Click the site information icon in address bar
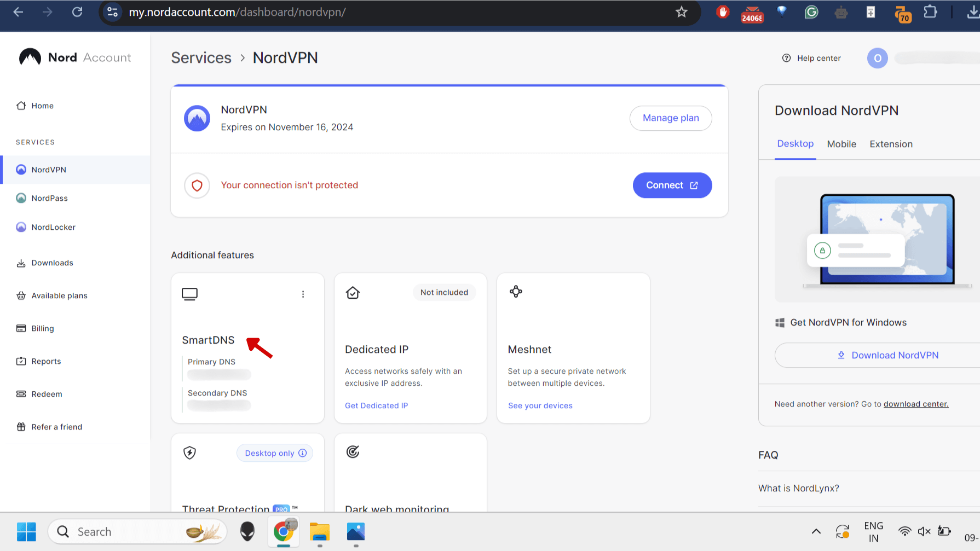The height and width of the screenshot is (551, 980). [112, 12]
